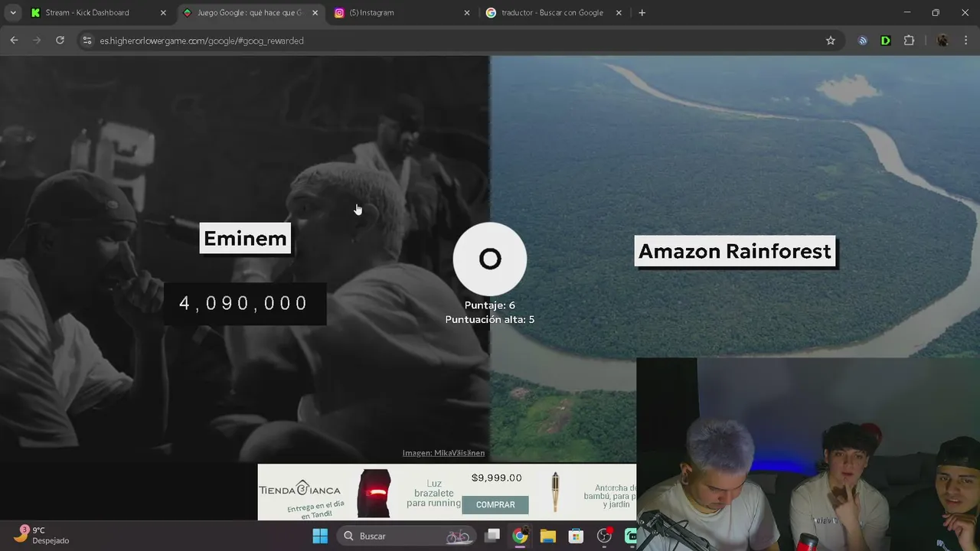
Task: Go back to the previous page
Action: pyautogui.click(x=14, y=41)
